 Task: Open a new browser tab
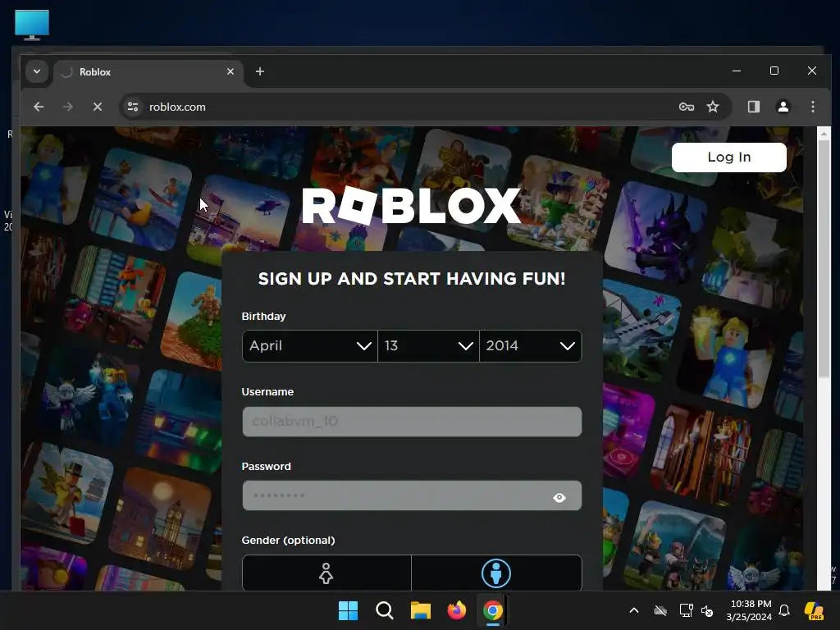click(260, 71)
